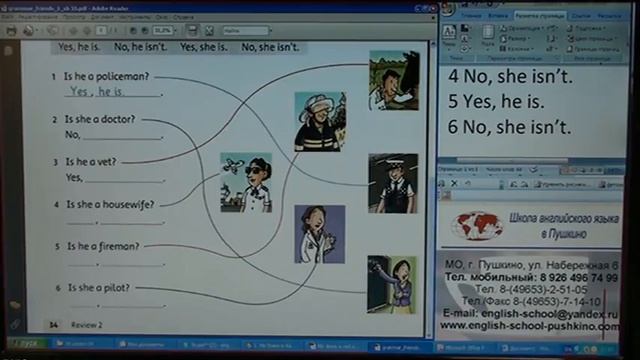Click the Adobe Reader vertical scrollbar down arrow
The height and width of the screenshot is (360, 640).
pyautogui.click(x=429, y=335)
